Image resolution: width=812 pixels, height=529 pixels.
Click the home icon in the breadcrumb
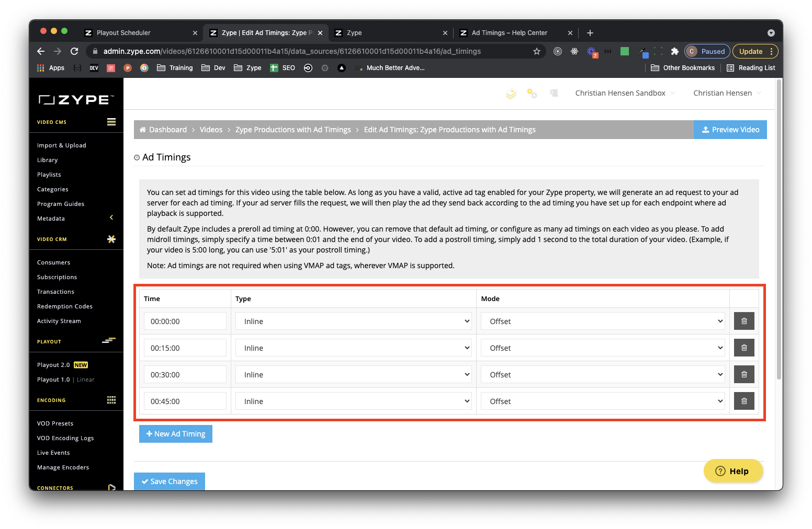tap(143, 130)
